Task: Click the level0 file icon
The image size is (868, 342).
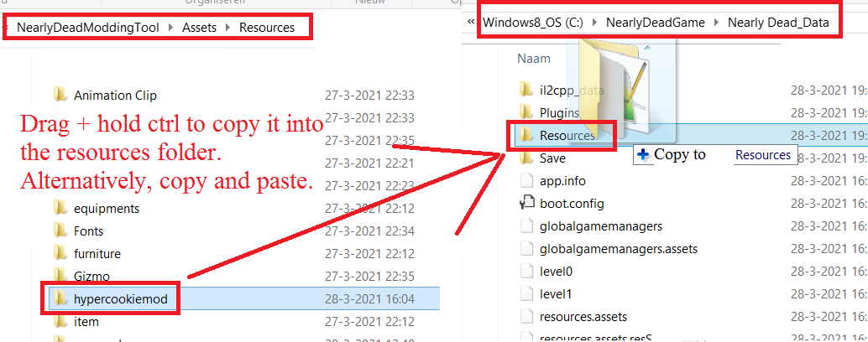Action: click(x=526, y=272)
